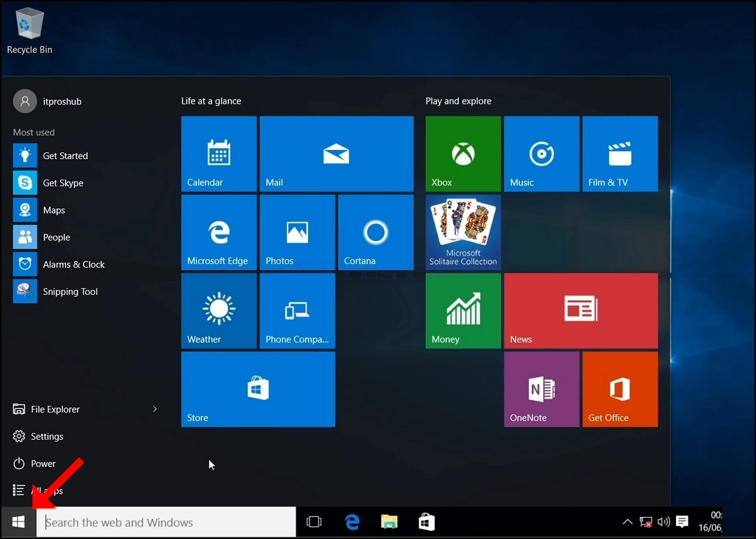Open the Phone Companion tile
The height and width of the screenshot is (539, 756).
pos(298,311)
